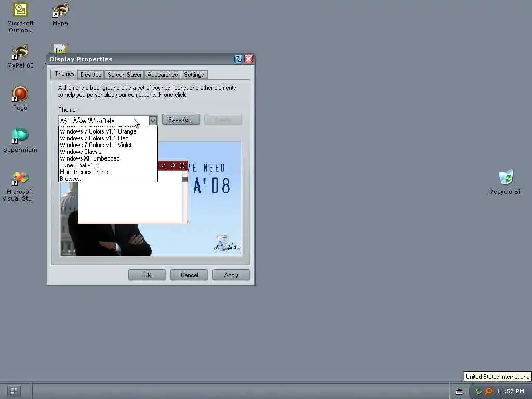The image size is (532, 399).
Task: Open the Appearance tab
Action: 163,75
